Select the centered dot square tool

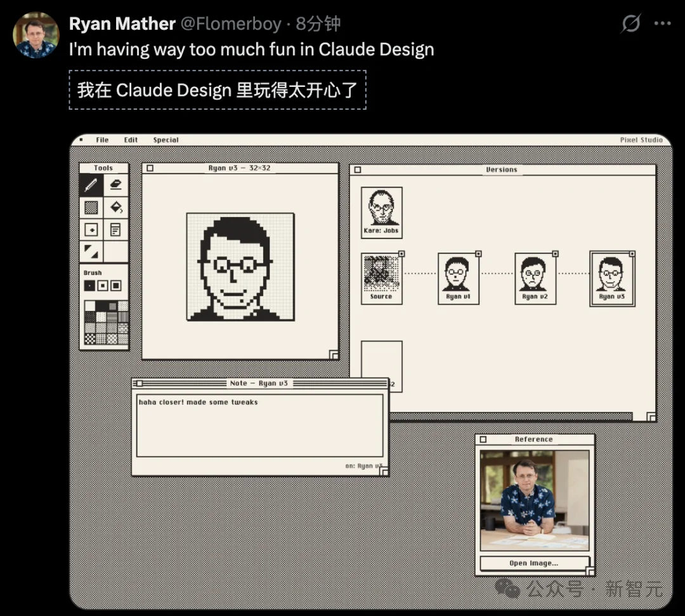(91, 230)
